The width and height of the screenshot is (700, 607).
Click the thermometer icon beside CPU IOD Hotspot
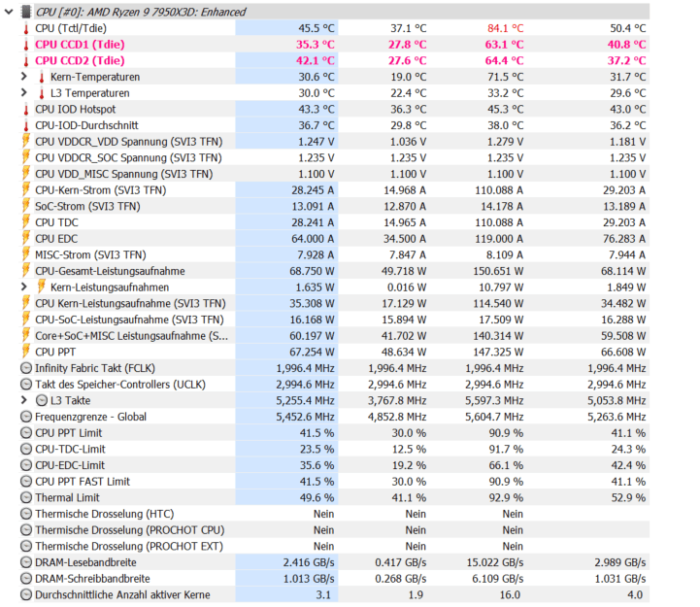click(26, 110)
